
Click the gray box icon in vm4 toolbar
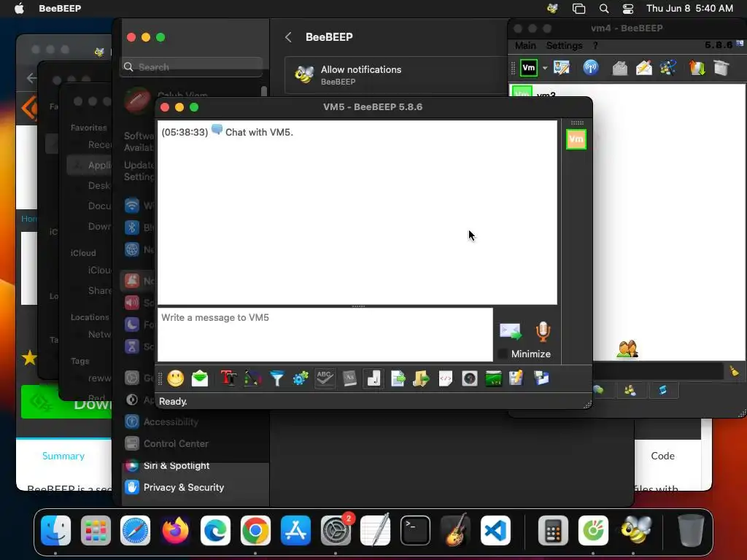coord(721,68)
